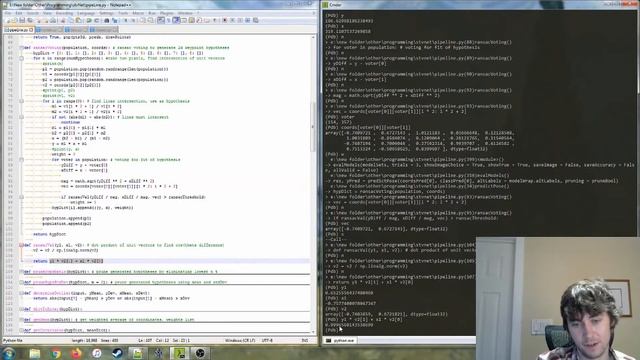Collapse the ransacVoting function fold marker
The height and width of the screenshot is (360, 640).
coord(21,47)
